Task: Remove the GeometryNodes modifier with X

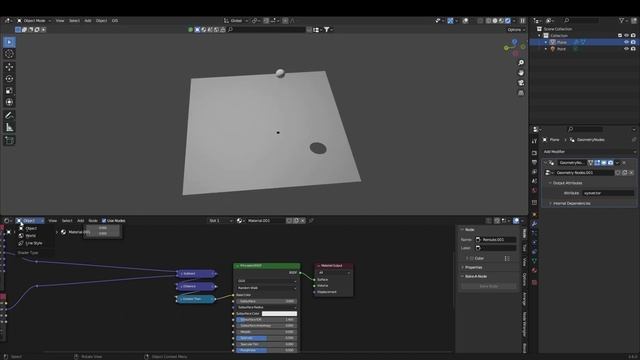Action: pyautogui.click(x=624, y=163)
